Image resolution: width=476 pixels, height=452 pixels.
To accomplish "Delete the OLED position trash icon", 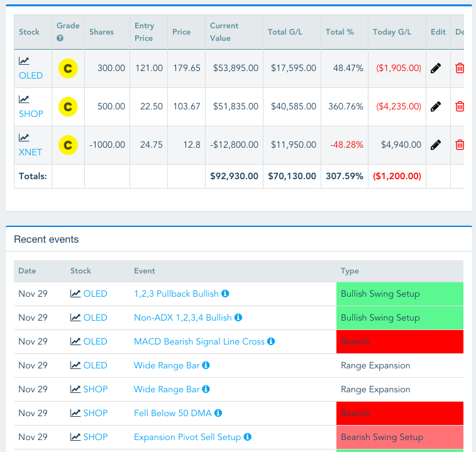I will click(460, 68).
